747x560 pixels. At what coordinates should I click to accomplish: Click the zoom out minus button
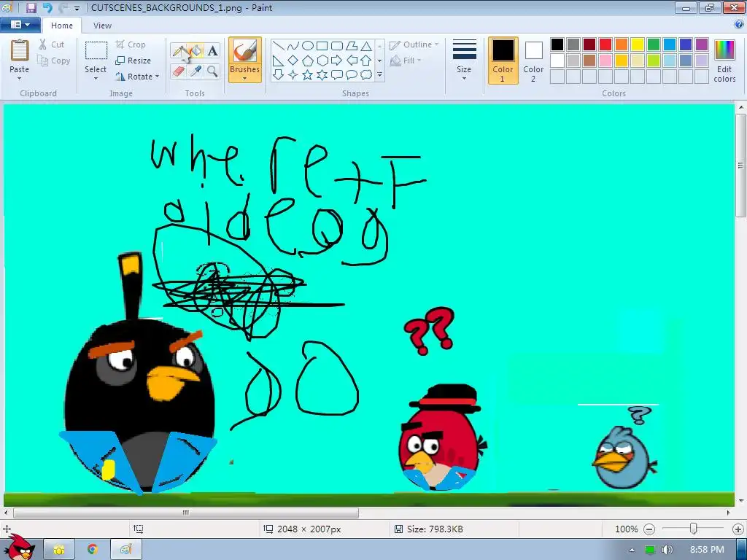(649, 529)
